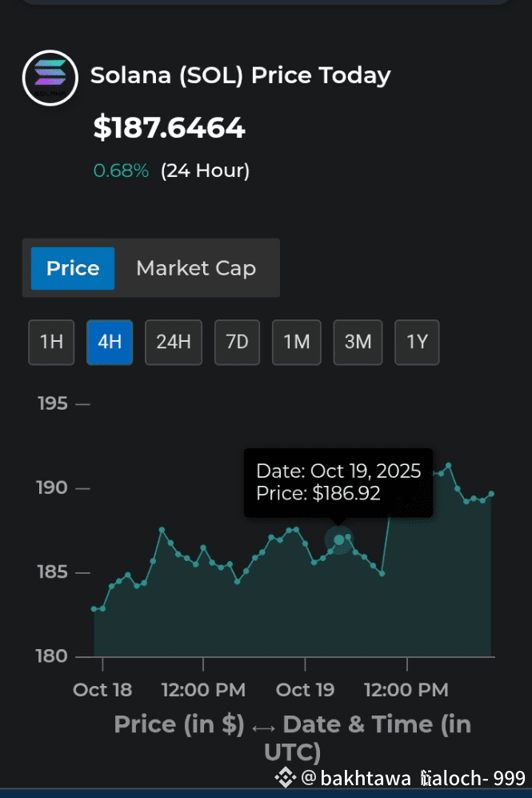Click the highlighted $186.92 chart data point
This screenshot has height=798, width=532.
[339, 539]
